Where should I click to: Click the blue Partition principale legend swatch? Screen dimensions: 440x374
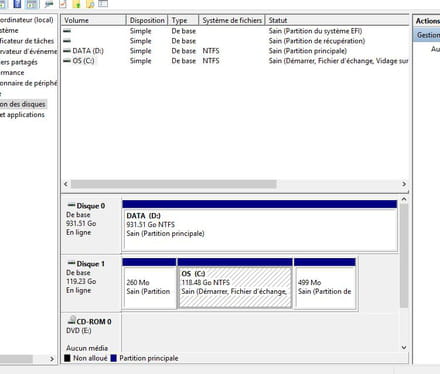click(x=114, y=358)
